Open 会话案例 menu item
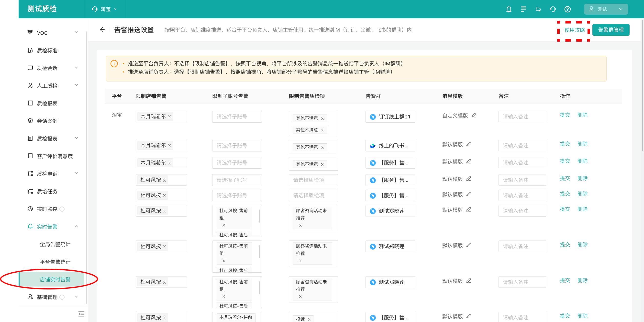The width and height of the screenshot is (644, 322). [x=47, y=121]
